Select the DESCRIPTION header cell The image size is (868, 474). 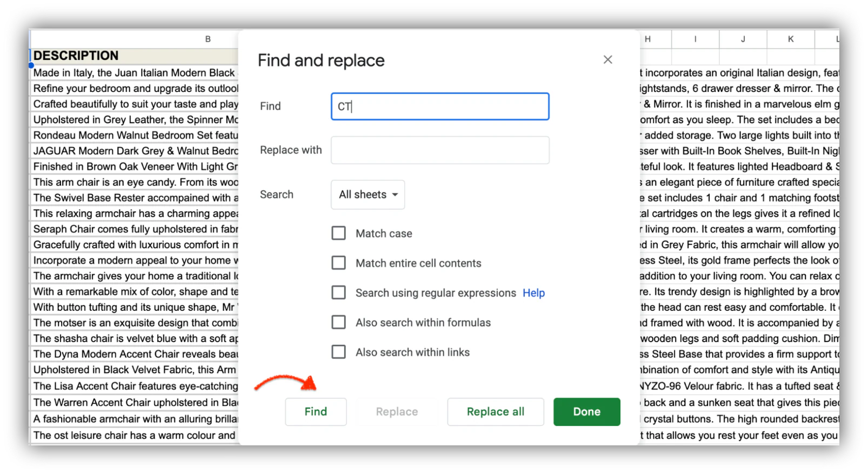pyautogui.click(x=135, y=56)
